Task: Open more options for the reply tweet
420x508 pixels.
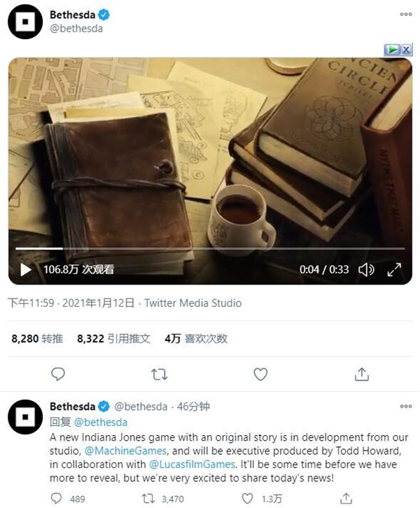Action: [406, 406]
